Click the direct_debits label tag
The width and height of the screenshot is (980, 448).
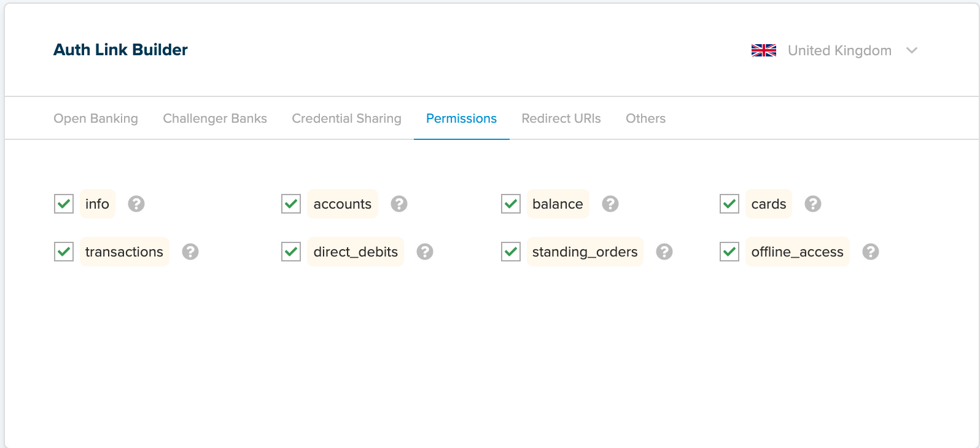(356, 252)
